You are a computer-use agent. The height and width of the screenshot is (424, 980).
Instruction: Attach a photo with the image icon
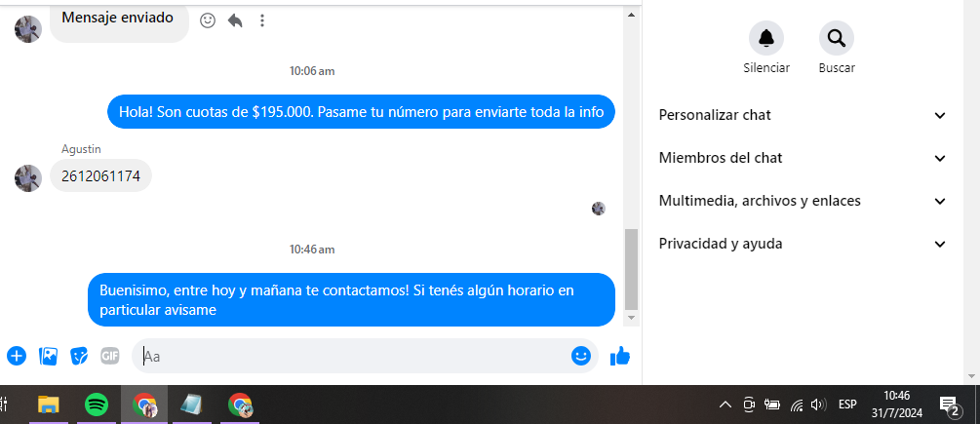click(x=48, y=356)
